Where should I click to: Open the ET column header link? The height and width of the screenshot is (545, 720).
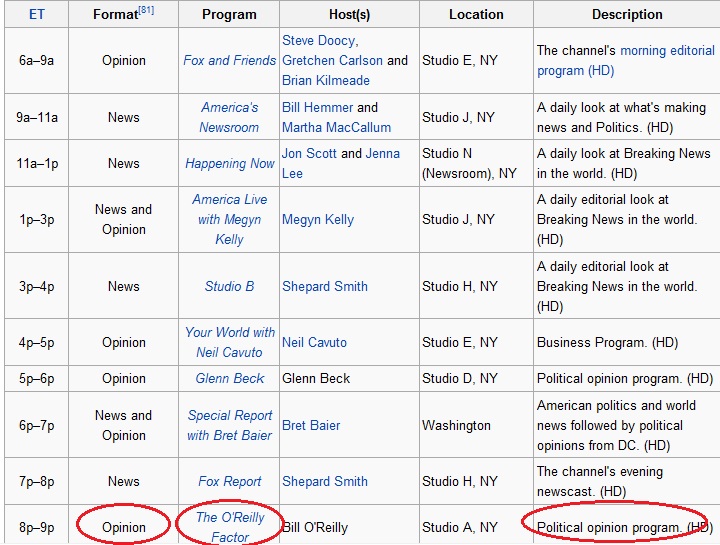37,14
